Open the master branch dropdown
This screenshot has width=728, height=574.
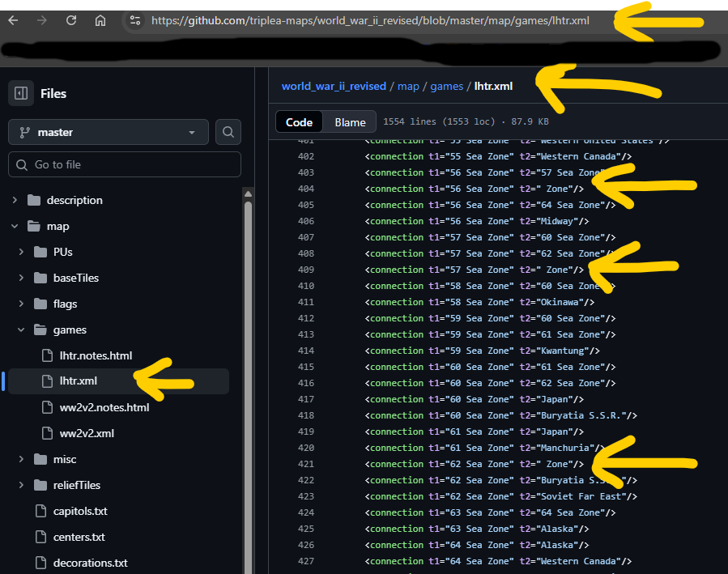[x=109, y=132]
